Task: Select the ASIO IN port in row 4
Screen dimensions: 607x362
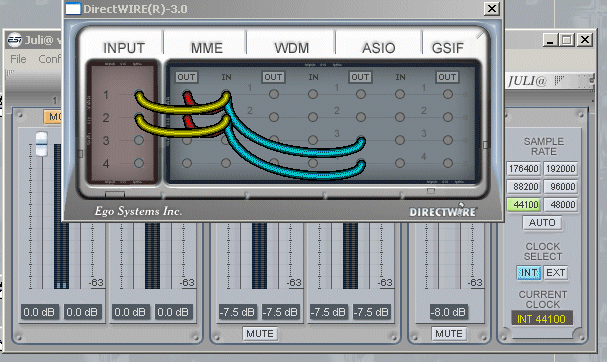Action: pyautogui.click(x=400, y=163)
